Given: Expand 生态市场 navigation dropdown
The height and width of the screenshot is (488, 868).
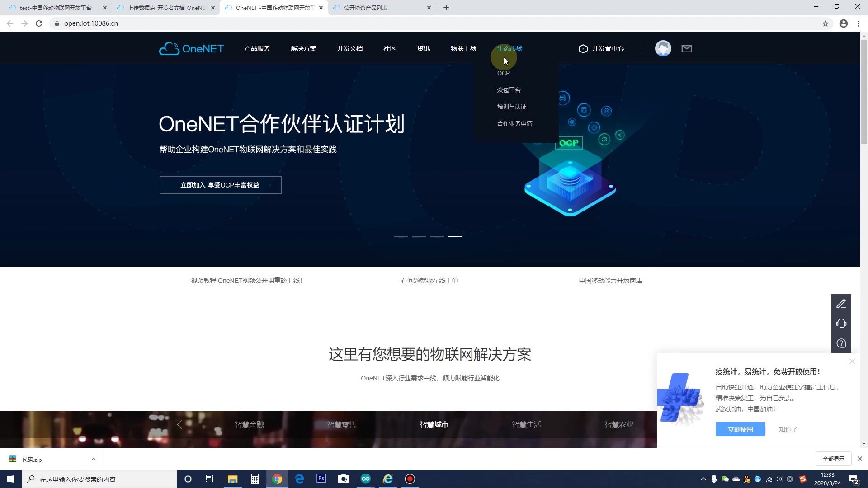Looking at the screenshot, I should pyautogui.click(x=509, y=48).
